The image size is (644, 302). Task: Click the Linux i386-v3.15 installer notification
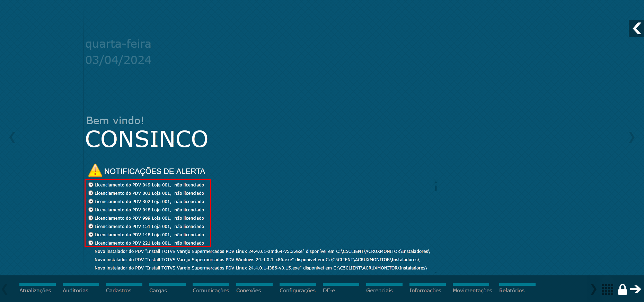pos(261,268)
